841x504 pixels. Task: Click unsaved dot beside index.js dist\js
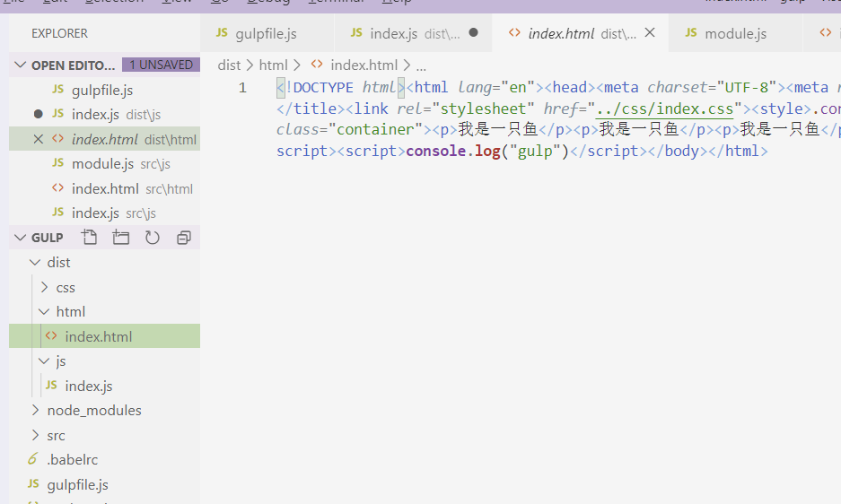click(38, 114)
